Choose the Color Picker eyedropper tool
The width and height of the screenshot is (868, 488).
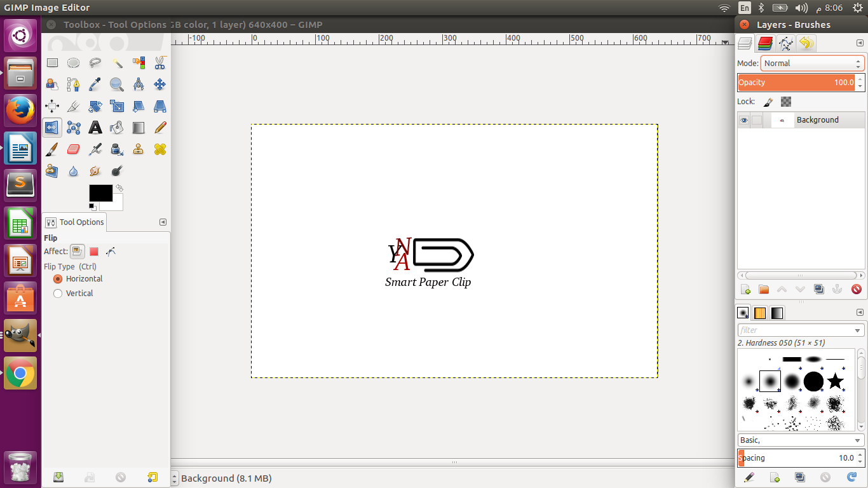click(x=95, y=85)
